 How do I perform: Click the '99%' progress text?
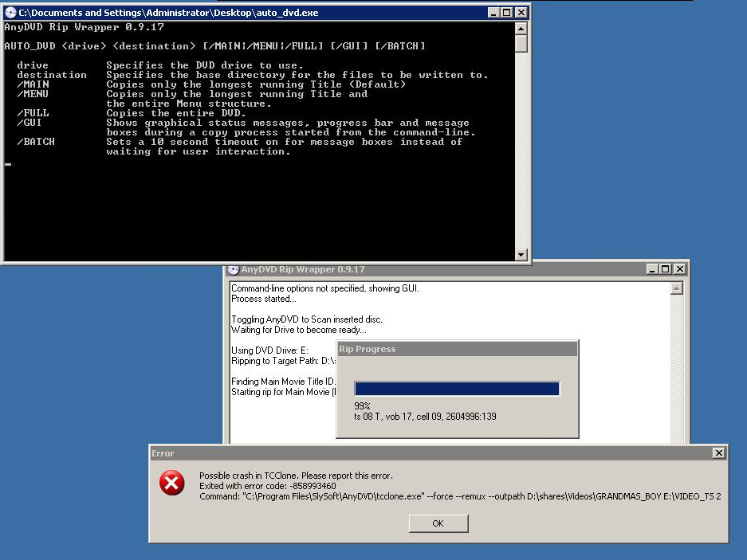362,406
